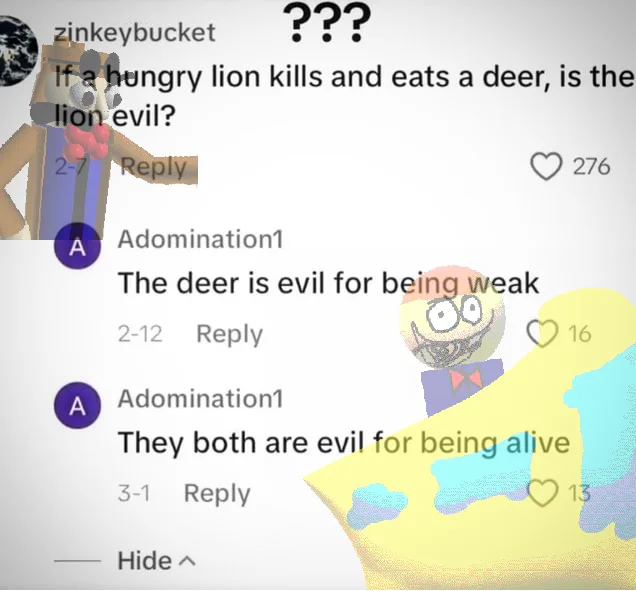The image size is (636, 591).
Task: Click the 276 like count
Action: (x=591, y=167)
